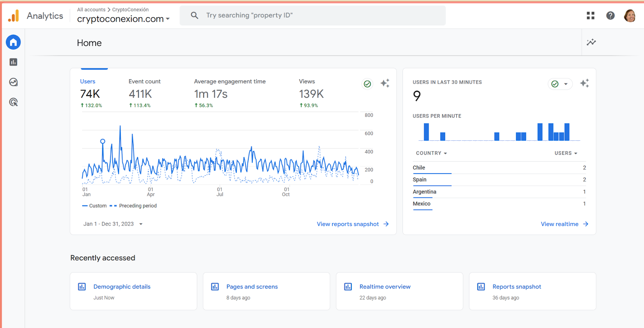
Task: Click the Realtime overview report icon
Action: pos(348,287)
